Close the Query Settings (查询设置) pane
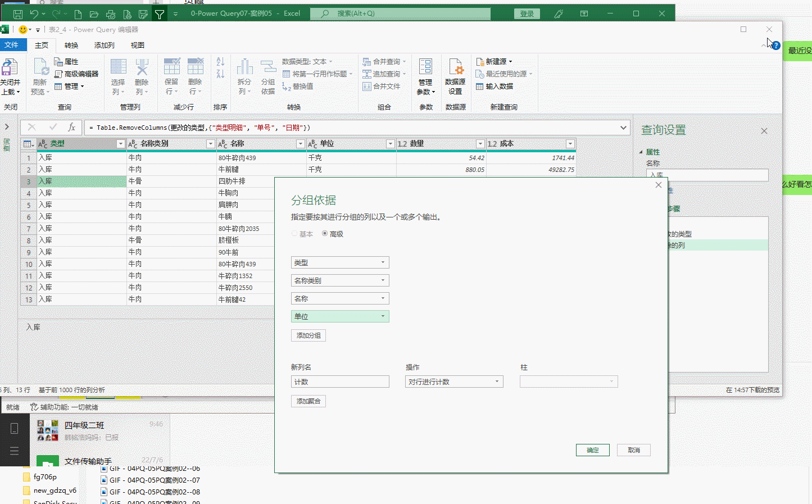Viewport: 812px width, 504px height. tap(764, 131)
